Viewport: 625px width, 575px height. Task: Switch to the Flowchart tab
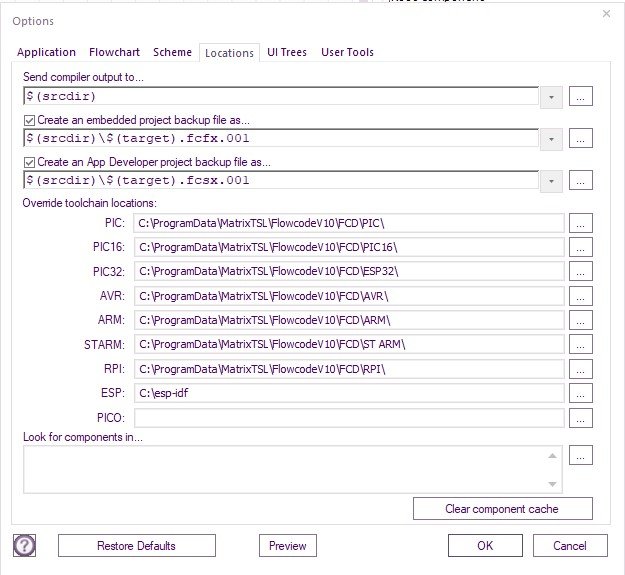tap(114, 52)
